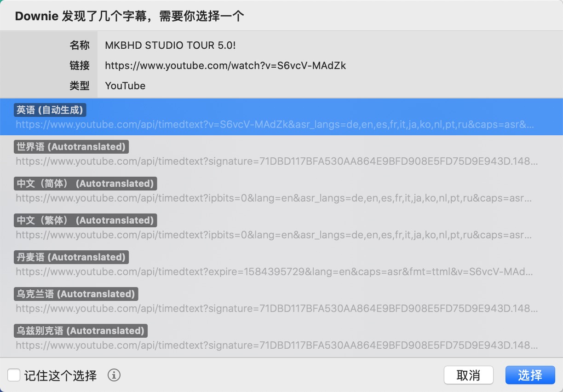563x392 pixels.
Task: Click the YouTube watch link value
Action: click(x=225, y=65)
